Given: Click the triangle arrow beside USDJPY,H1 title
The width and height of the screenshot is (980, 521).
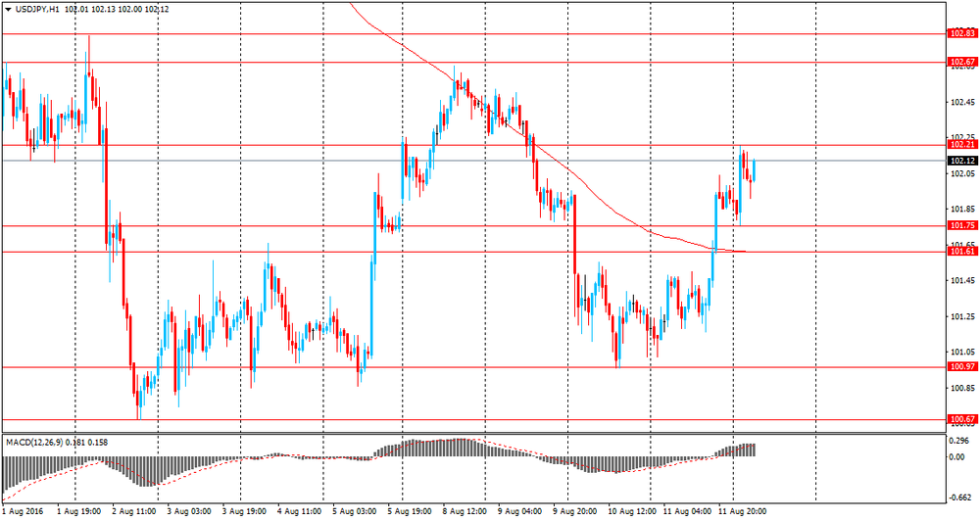Looking at the screenshot, I should point(8,10).
